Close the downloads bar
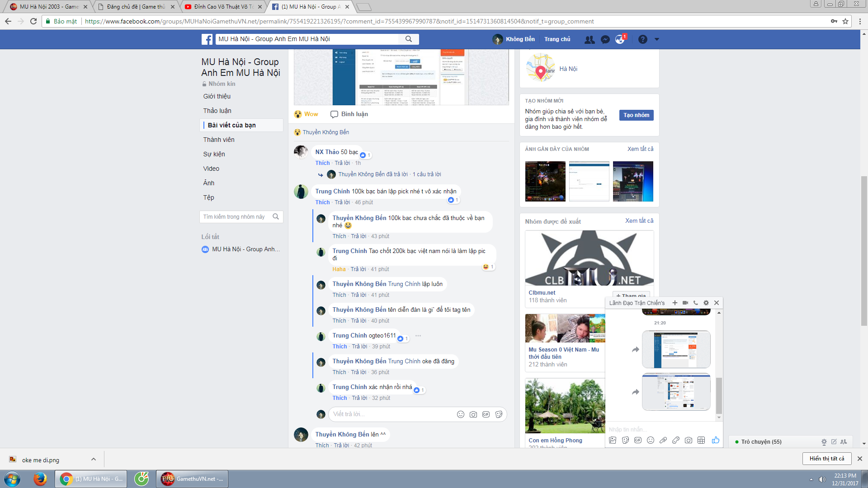Screen dimensions: 868x488 pyautogui.click(x=860, y=459)
